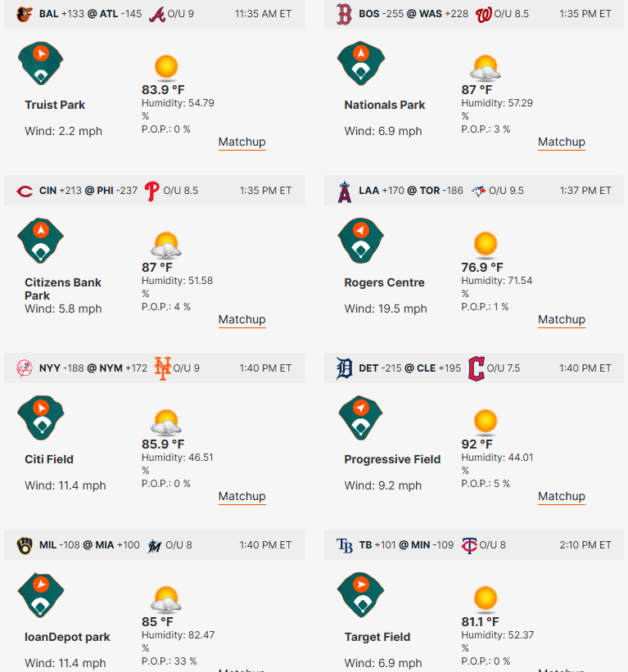The width and height of the screenshot is (628, 672).
Task: Open Matchup link for BAL @ ATL
Action: click(242, 142)
